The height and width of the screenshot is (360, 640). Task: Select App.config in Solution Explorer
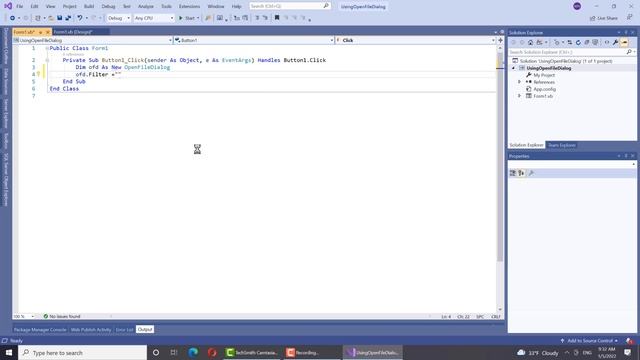(544, 89)
